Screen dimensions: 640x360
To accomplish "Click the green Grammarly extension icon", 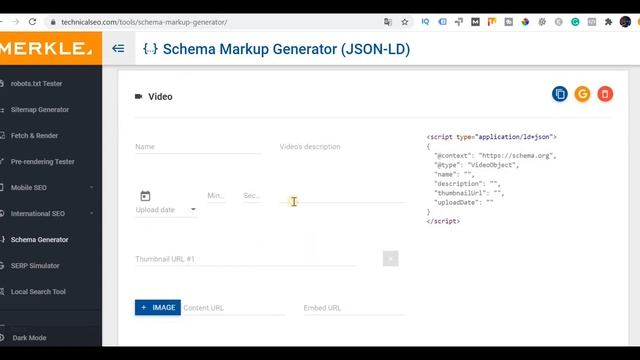I will pos(575,22).
